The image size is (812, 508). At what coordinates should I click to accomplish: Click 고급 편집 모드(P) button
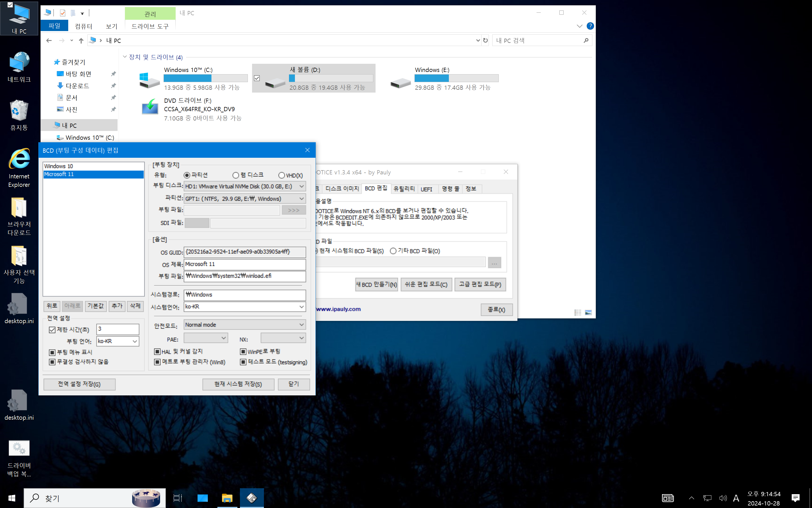coord(480,284)
